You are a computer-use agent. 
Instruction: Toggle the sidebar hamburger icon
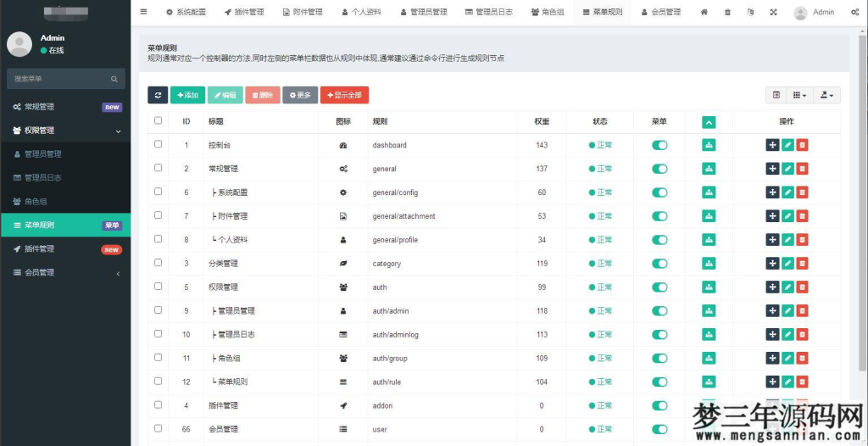(x=143, y=12)
